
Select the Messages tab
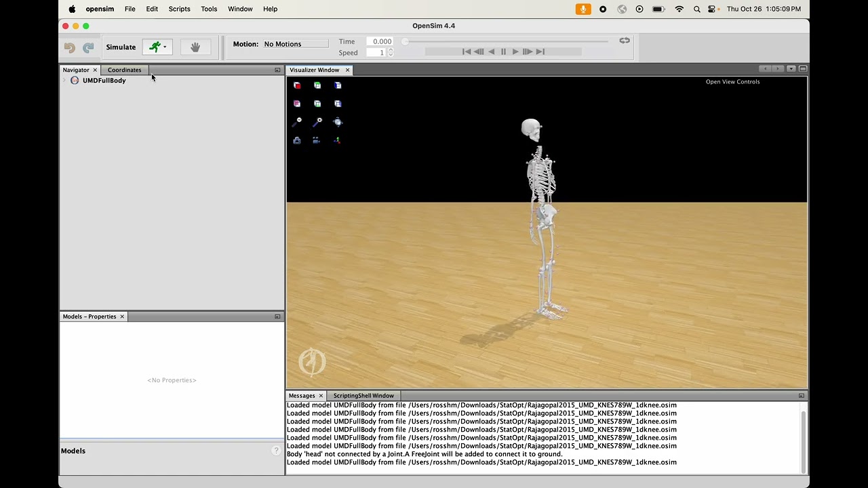click(301, 396)
